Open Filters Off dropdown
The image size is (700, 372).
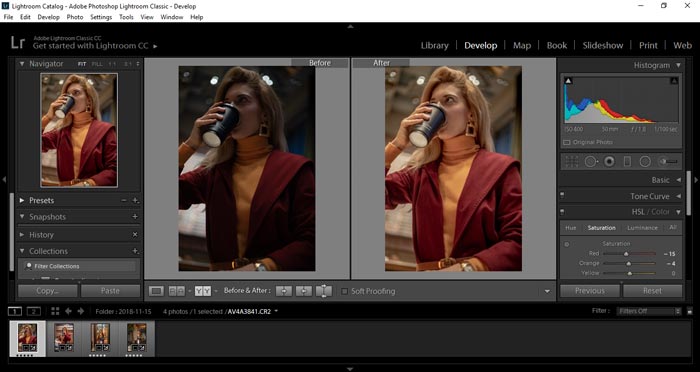(649, 311)
